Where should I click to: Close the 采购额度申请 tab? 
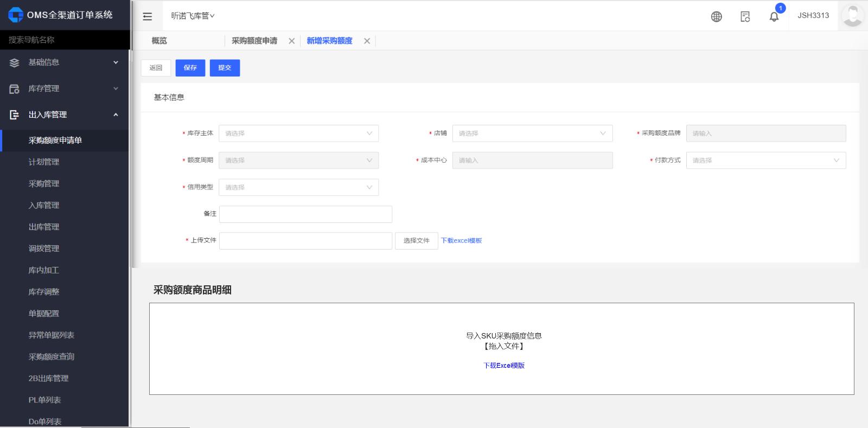click(x=292, y=41)
